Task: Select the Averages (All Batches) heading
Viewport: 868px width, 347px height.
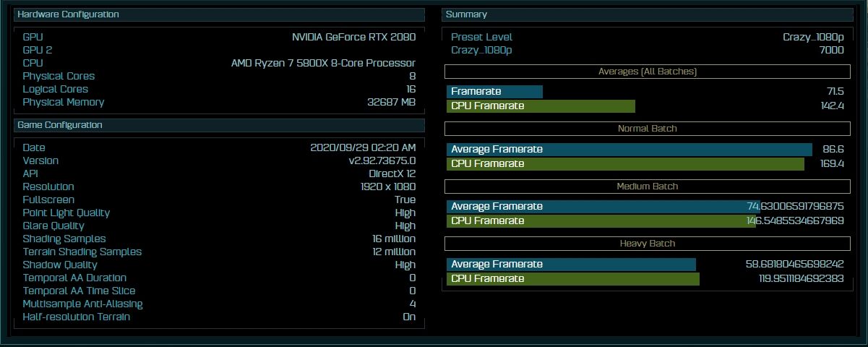Action: tap(647, 72)
